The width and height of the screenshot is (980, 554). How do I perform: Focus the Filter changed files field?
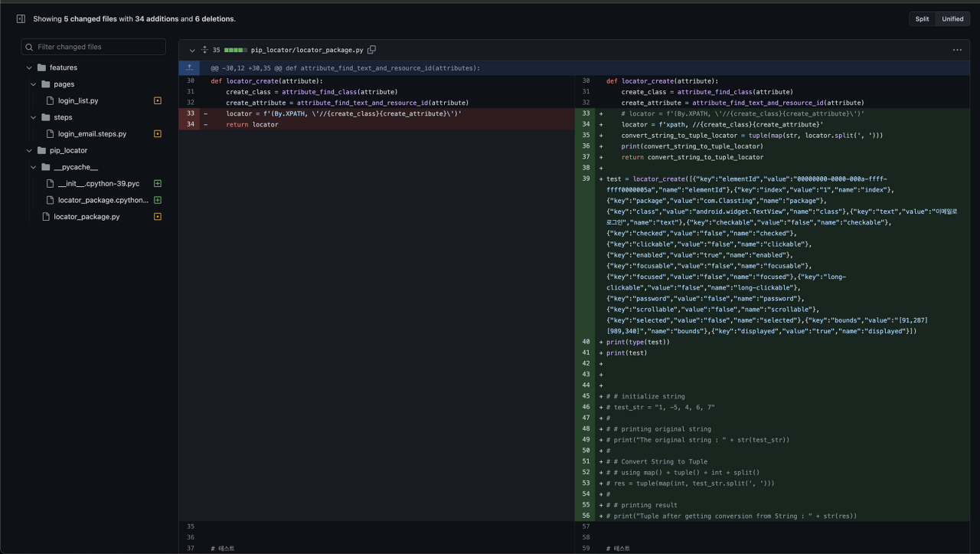tap(93, 47)
